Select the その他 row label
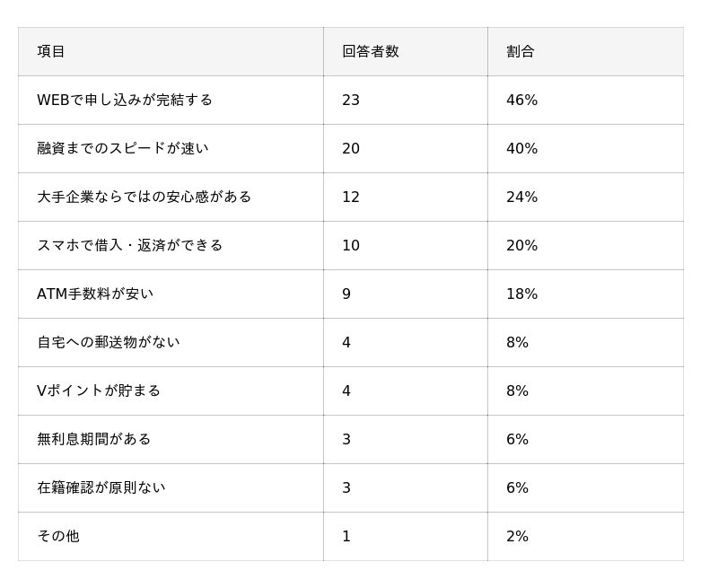The width and height of the screenshot is (718, 588). point(57,536)
